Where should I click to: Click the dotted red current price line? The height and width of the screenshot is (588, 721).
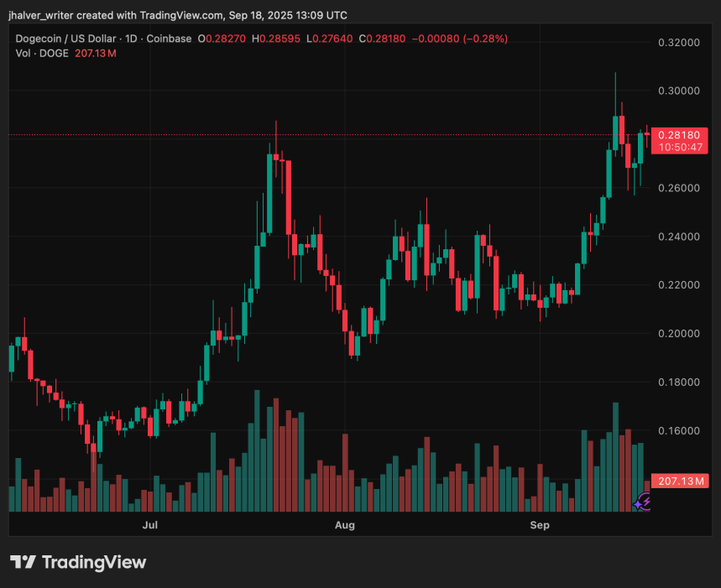[336, 134]
